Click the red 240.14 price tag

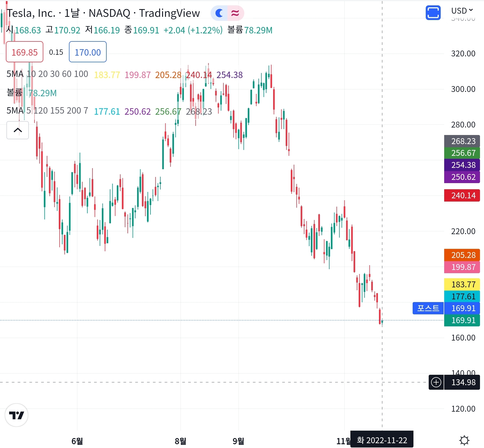pyautogui.click(x=462, y=195)
